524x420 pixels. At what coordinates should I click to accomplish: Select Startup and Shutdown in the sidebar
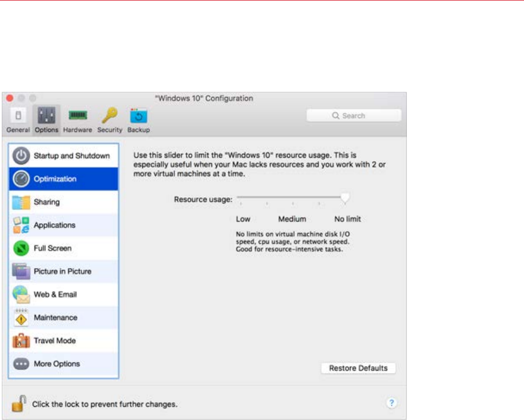click(x=64, y=155)
